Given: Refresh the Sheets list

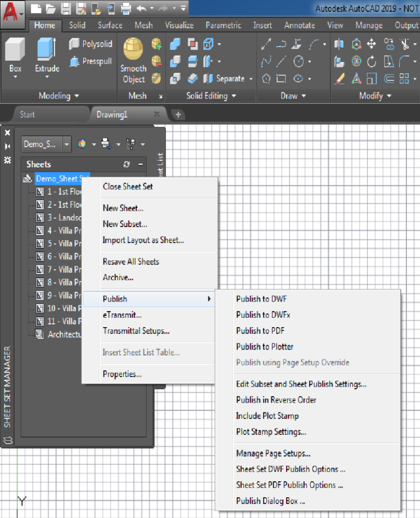Looking at the screenshot, I should coord(126,164).
